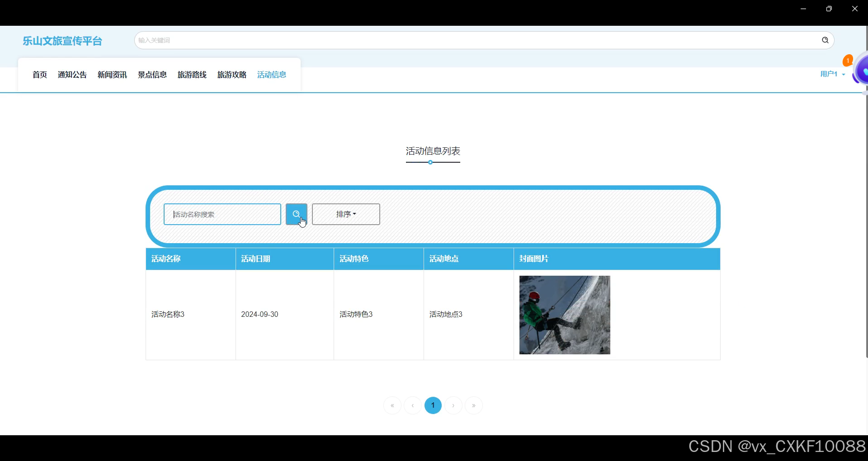Go to first page of pagination

tap(392, 405)
